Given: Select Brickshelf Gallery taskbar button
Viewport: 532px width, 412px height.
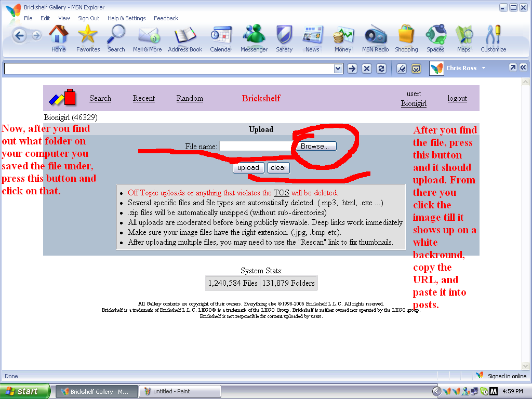Looking at the screenshot, I should pos(97,391).
